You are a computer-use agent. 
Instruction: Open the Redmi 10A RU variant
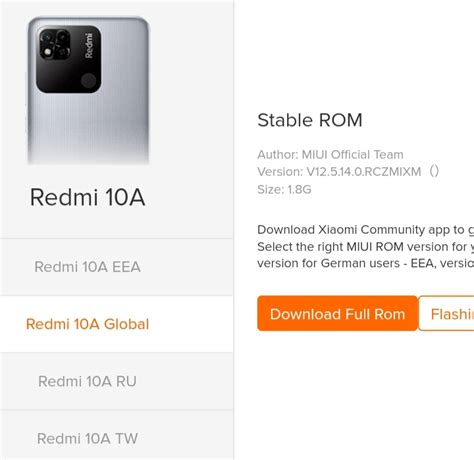pos(87,381)
